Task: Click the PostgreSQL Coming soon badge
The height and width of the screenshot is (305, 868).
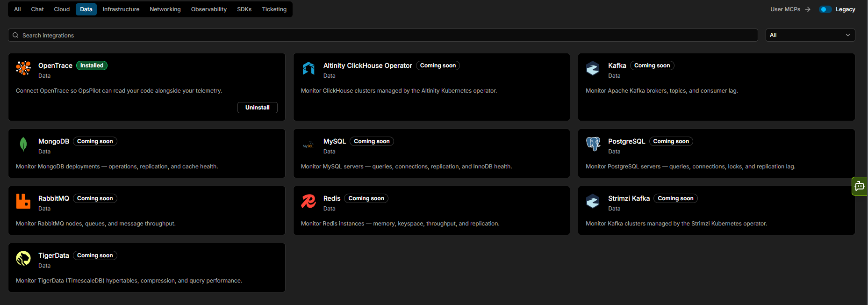Action: tap(671, 141)
